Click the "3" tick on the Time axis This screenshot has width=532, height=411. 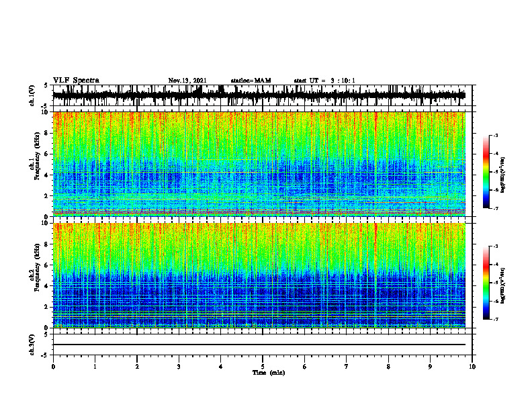pos(179,367)
